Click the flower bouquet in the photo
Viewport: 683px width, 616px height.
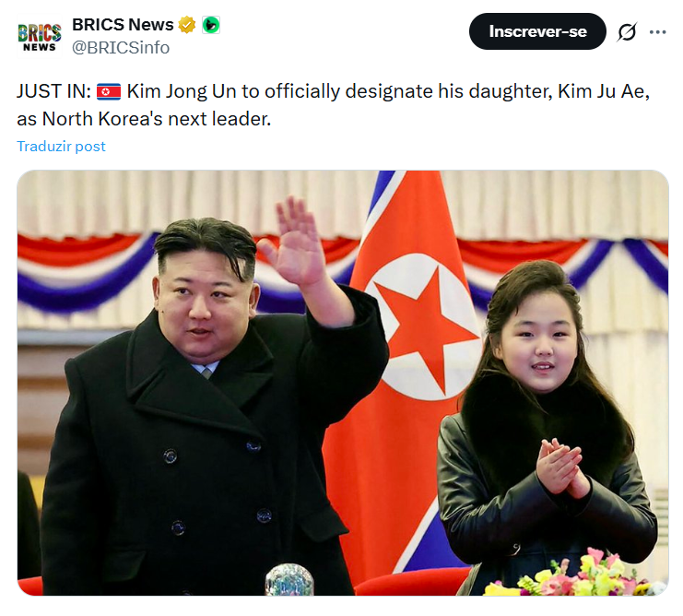coord(574,575)
